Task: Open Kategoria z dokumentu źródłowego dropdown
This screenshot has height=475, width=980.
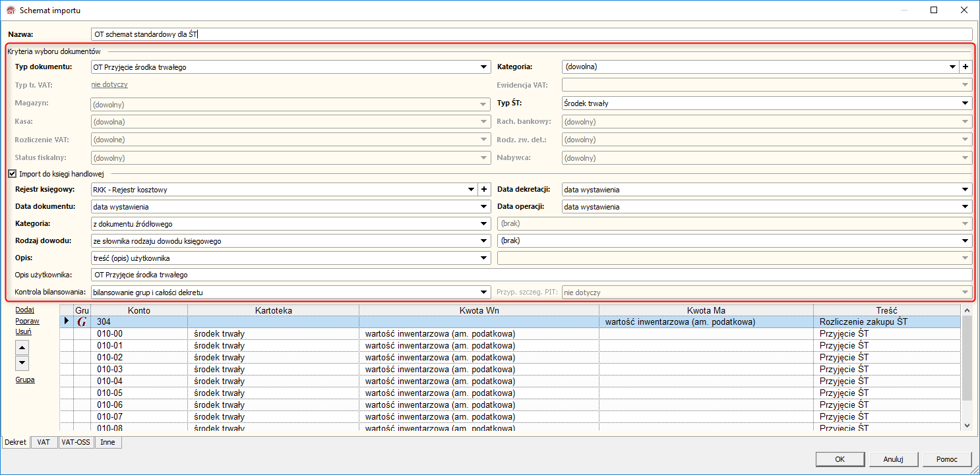Action: click(483, 224)
